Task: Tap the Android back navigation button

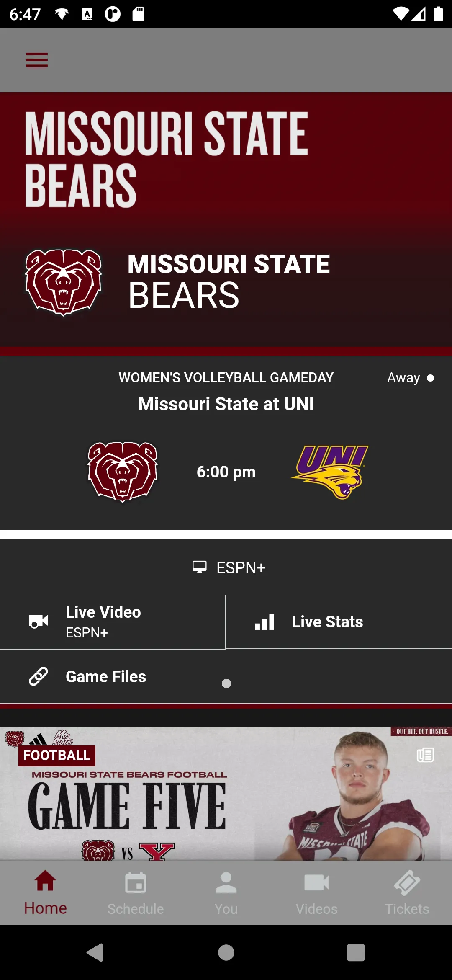Action: [x=95, y=952]
